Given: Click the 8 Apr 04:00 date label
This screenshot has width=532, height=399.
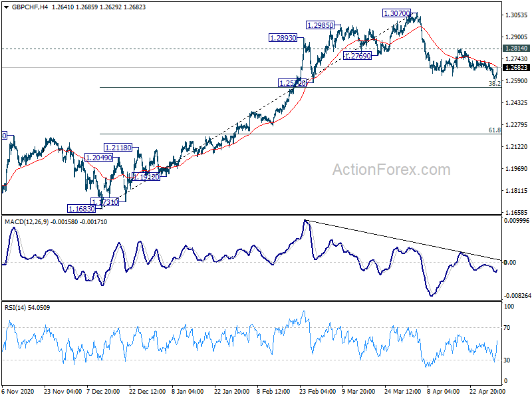Looking at the screenshot, I should (x=443, y=391).
